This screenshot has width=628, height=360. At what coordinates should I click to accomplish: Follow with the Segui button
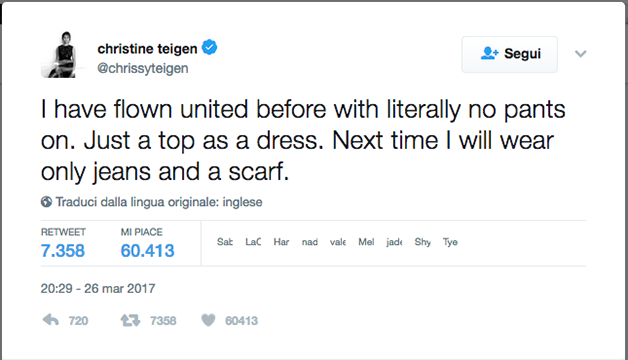pyautogui.click(x=509, y=54)
